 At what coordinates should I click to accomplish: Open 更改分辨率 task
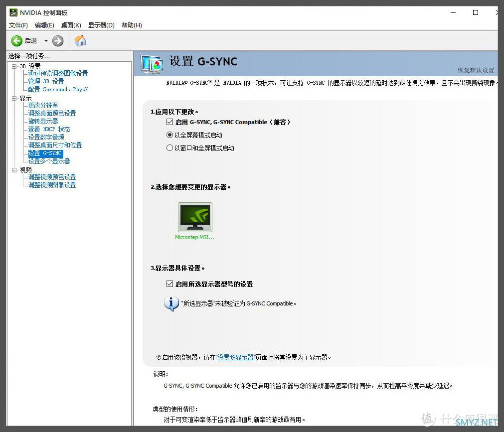tap(43, 105)
